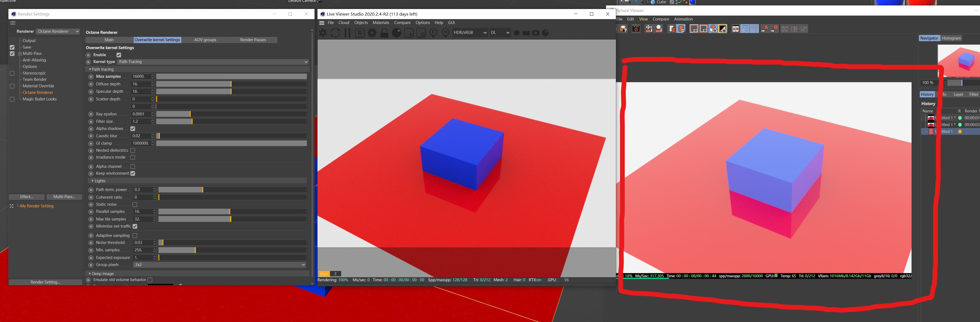Click the Stop Rendering clapper icon
This screenshot has height=322, width=980.
[x=636, y=29]
